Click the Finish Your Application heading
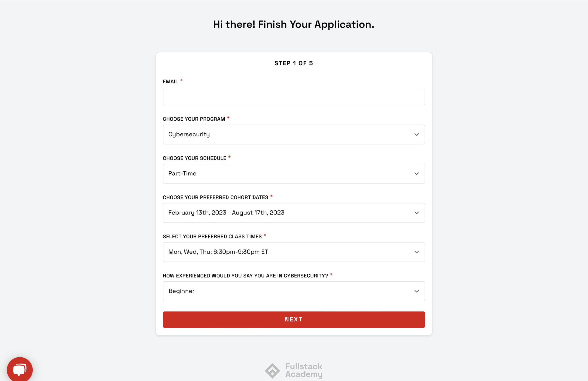Screen dimensions: 588x381 click(x=294, y=25)
